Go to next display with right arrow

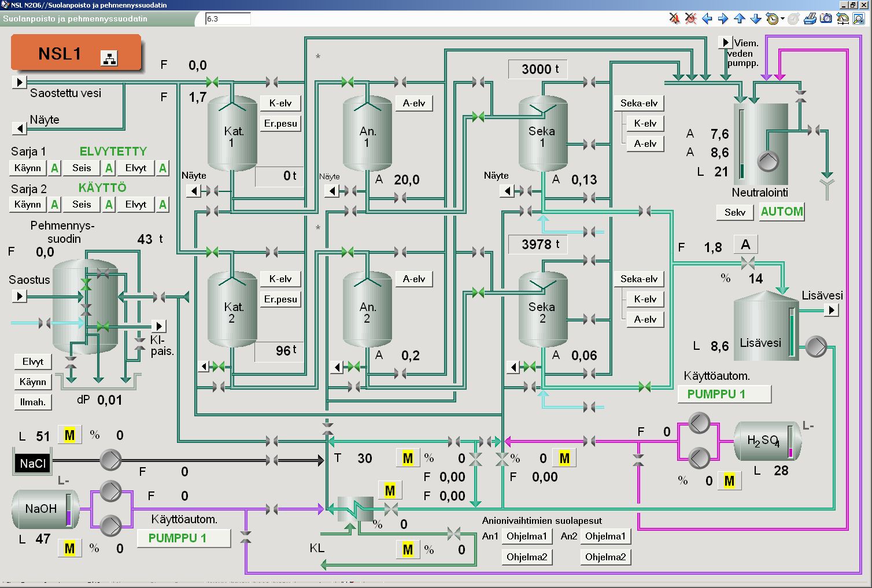tap(723, 19)
